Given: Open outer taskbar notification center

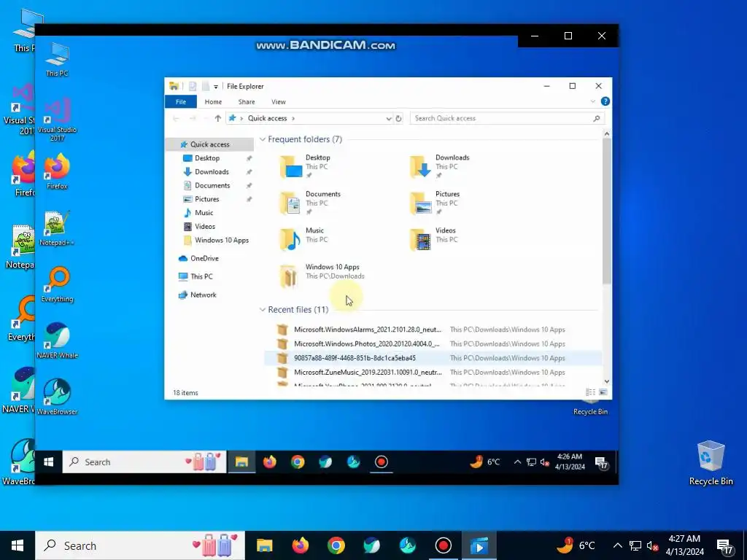Looking at the screenshot, I should pyautogui.click(x=724, y=547).
